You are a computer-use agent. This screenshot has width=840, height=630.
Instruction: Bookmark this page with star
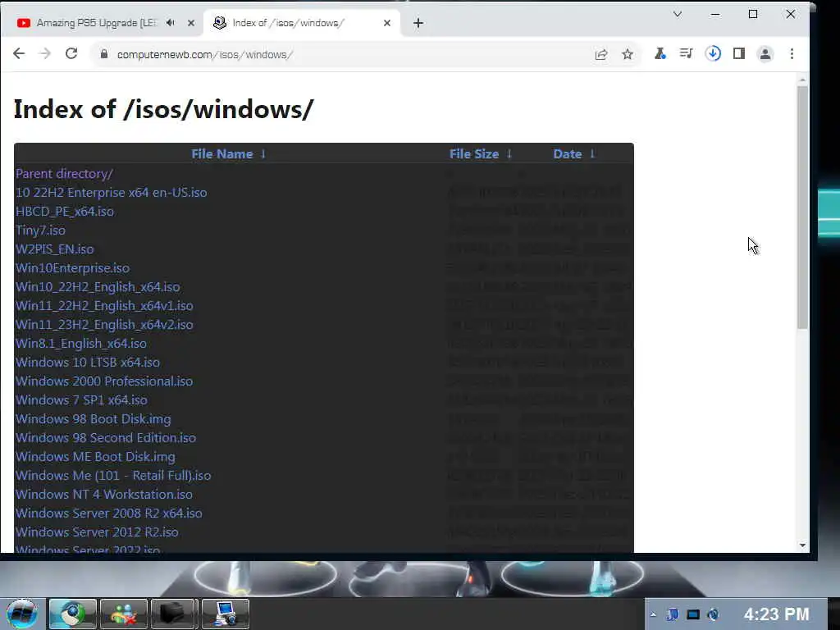[x=628, y=54]
